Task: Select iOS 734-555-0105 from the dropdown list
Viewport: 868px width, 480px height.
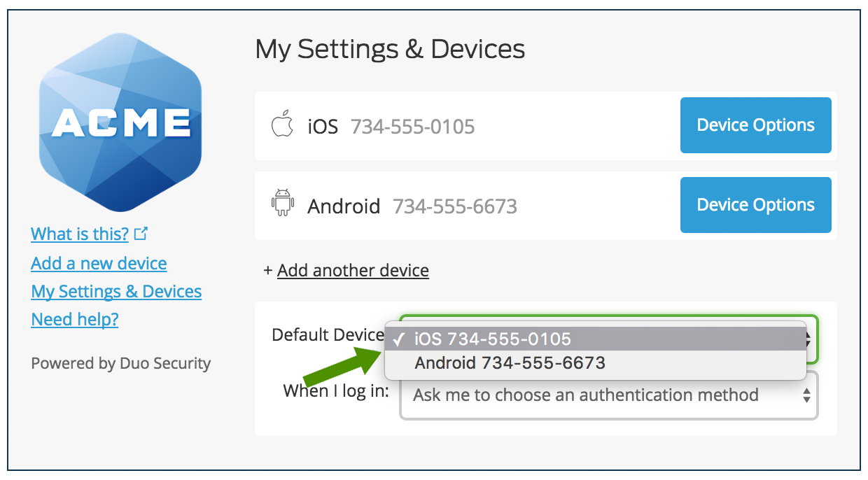Action: click(x=493, y=339)
